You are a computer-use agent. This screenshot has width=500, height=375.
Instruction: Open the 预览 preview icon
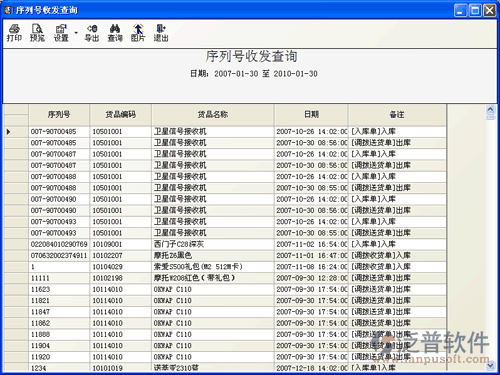click(x=37, y=33)
